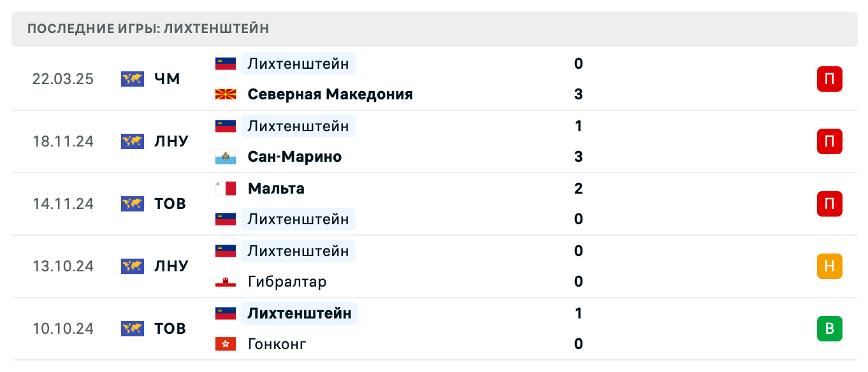Click the ЛНУ label of 13.10.24 match

(x=171, y=266)
